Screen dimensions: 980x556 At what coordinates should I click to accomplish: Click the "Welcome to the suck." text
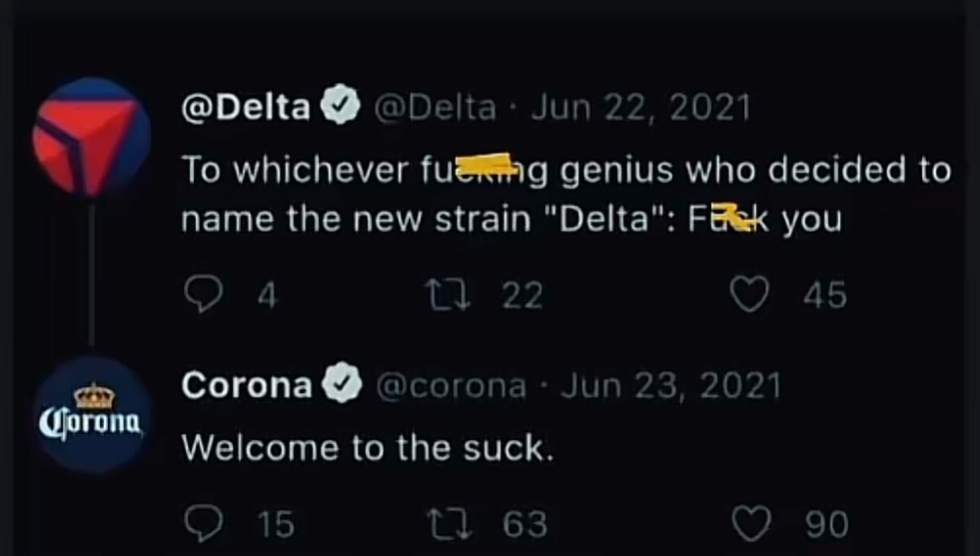click(367, 448)
